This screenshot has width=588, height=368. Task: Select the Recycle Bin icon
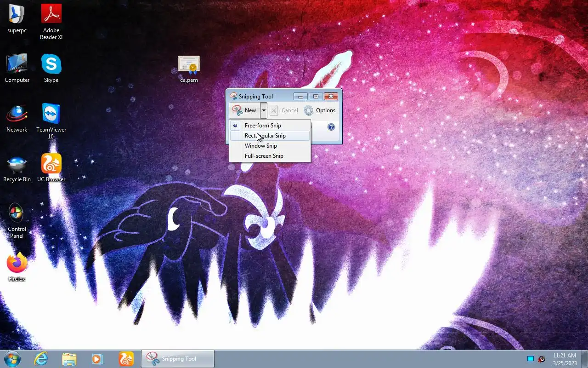point(17,168)
